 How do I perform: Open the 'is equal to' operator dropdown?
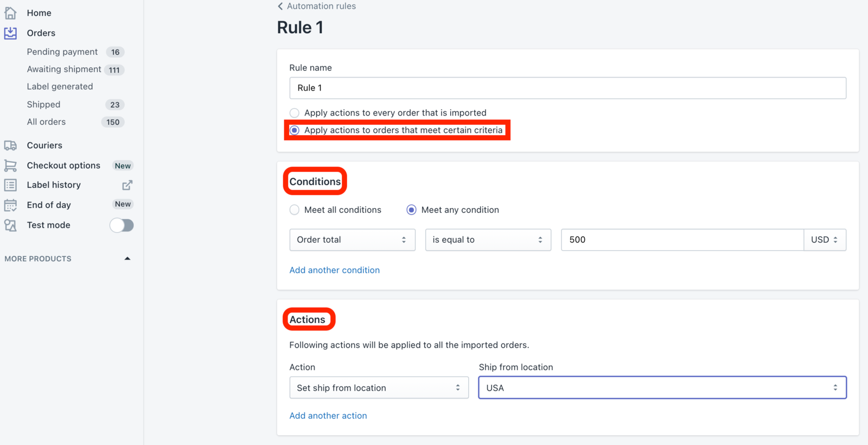pyautogui.click(x=488, y=240)
